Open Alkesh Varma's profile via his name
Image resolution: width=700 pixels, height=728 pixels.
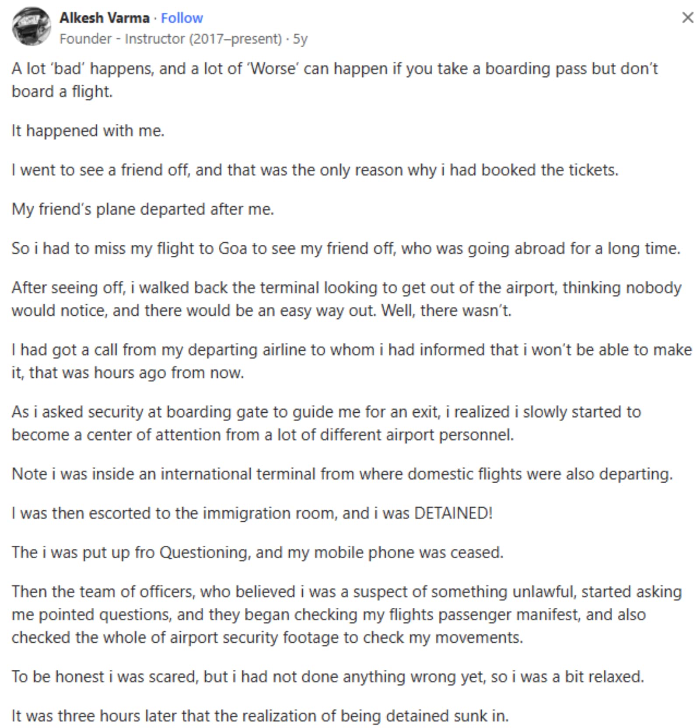[105, 17]
